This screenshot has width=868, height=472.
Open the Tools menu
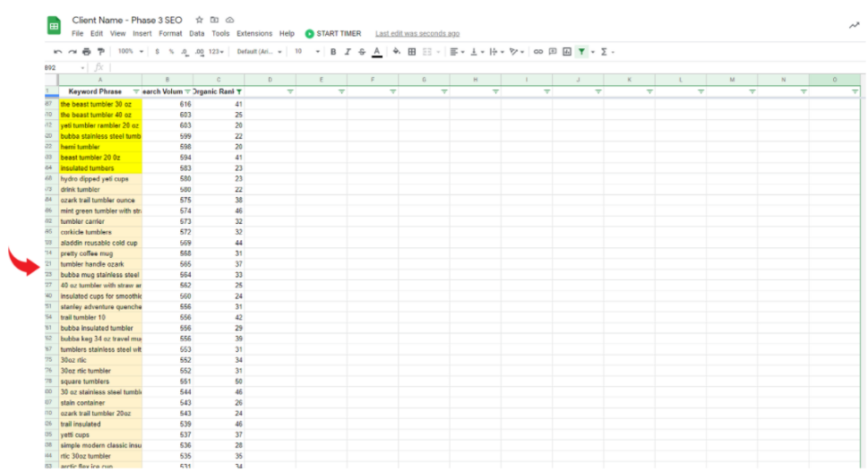(x=220, y=34)
